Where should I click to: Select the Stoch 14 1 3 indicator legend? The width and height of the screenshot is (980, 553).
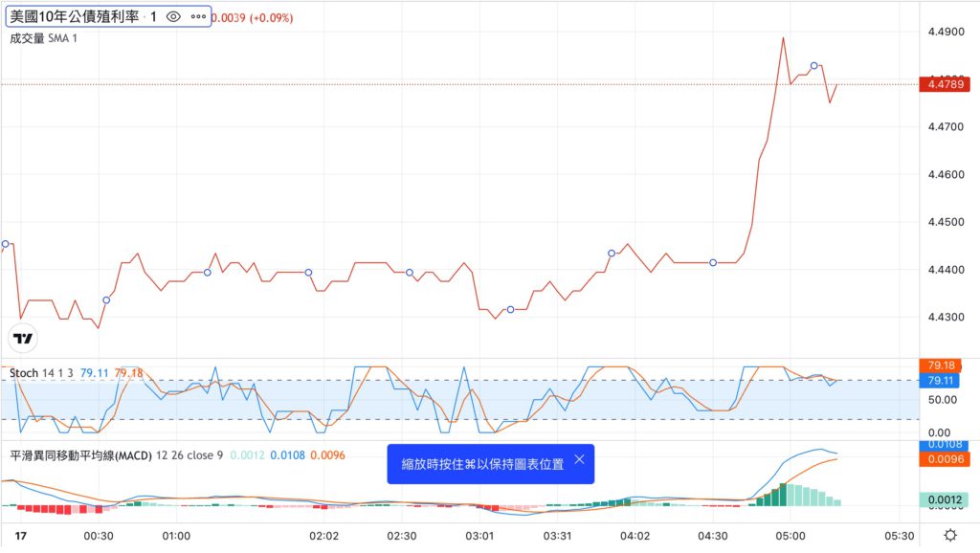[x=41, y=372]
